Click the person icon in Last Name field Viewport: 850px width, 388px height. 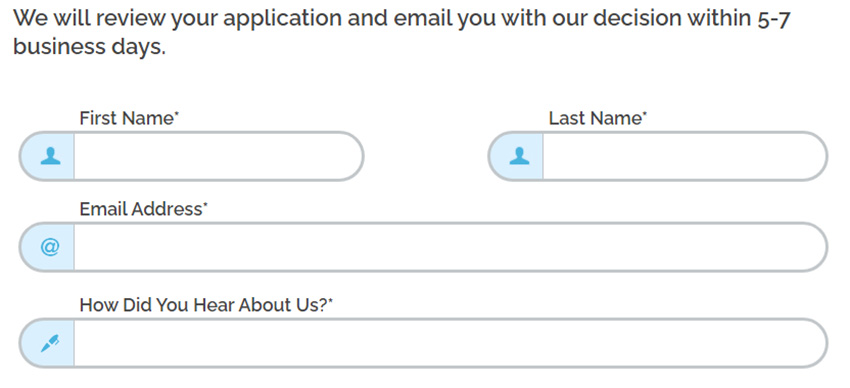click(x=519, y=156)
